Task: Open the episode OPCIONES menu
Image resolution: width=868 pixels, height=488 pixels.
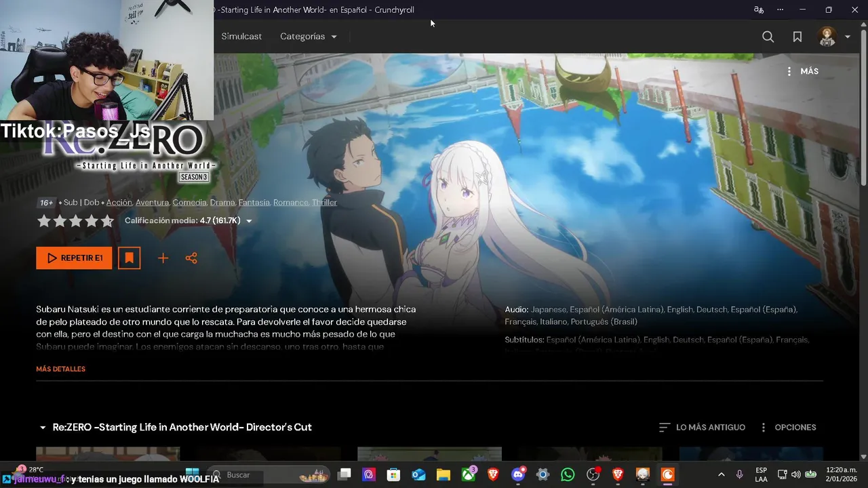Action: point(787,428)
